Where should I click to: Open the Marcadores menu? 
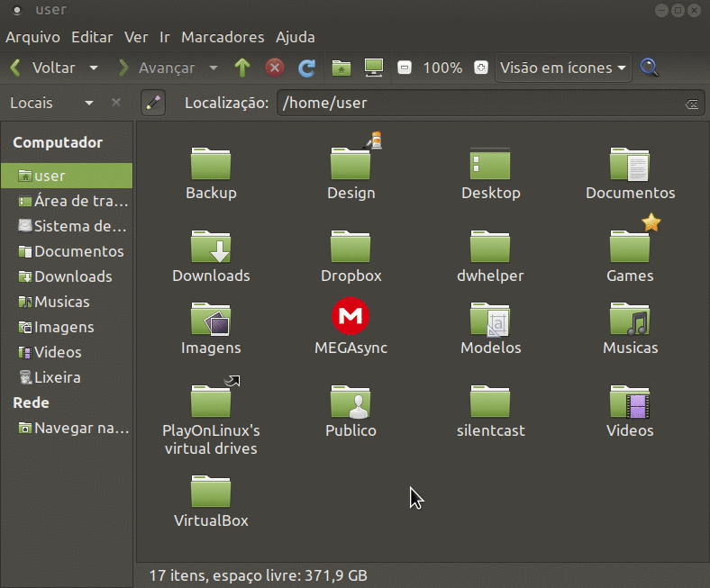(x=223, y=37)
